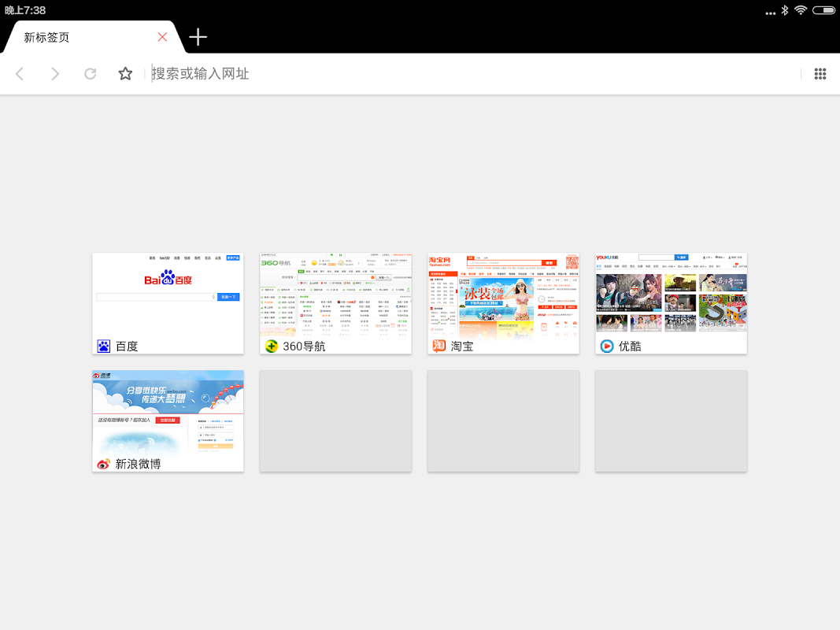The image size is (840, 630).
Task: Tap the three-dot status bar indicator
Action: point(771,13)
